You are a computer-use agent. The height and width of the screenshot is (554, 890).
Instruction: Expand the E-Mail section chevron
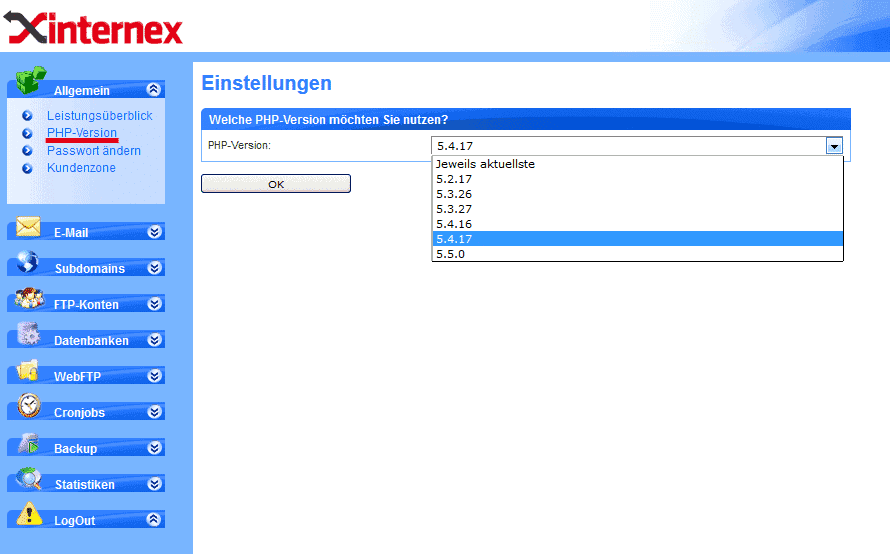click(x=154, y=232)
